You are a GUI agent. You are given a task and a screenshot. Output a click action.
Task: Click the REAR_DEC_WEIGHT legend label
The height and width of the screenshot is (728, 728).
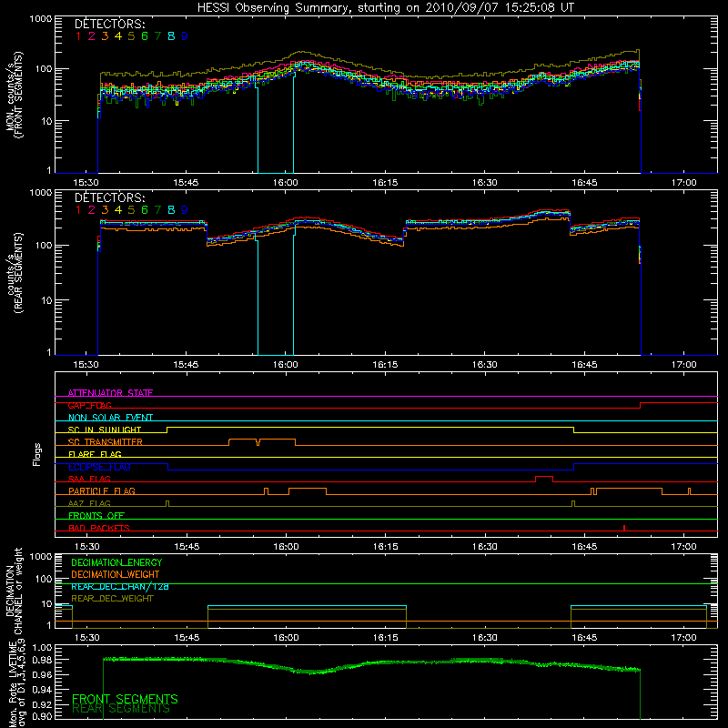(112, 599)
